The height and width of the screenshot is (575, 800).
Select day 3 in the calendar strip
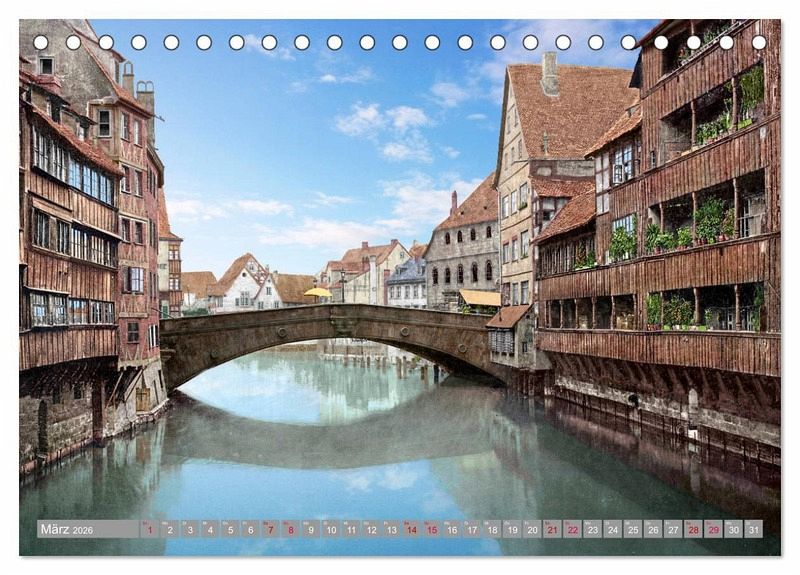click(x=190, y=529)
